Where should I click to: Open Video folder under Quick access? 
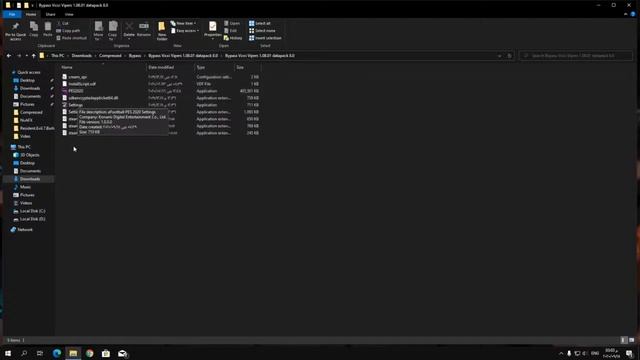(25, 136)
